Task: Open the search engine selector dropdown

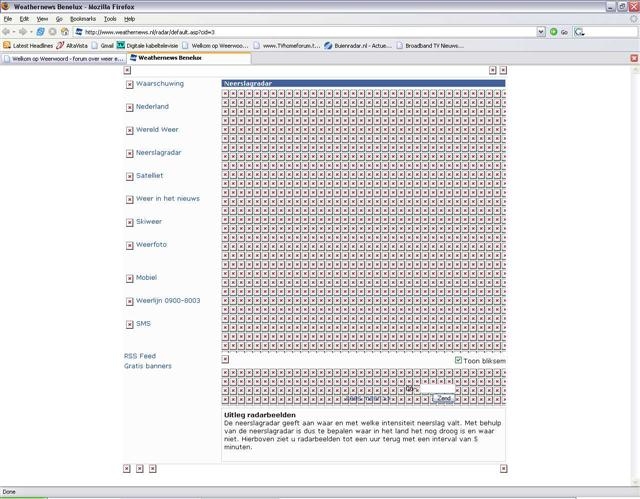Action: pos(579,32)
